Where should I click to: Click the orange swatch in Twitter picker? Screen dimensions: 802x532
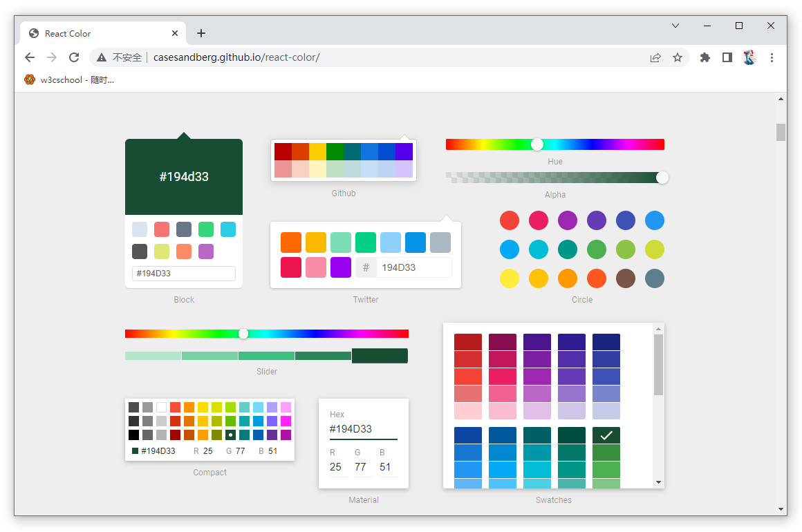pyautogui.click(x=291, y=243)
